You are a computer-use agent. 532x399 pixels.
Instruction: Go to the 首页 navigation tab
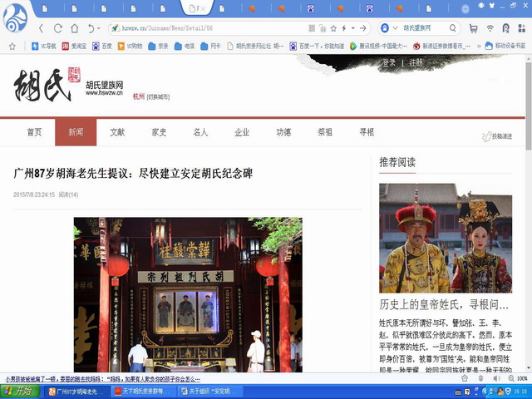click(x=34, y=132)
